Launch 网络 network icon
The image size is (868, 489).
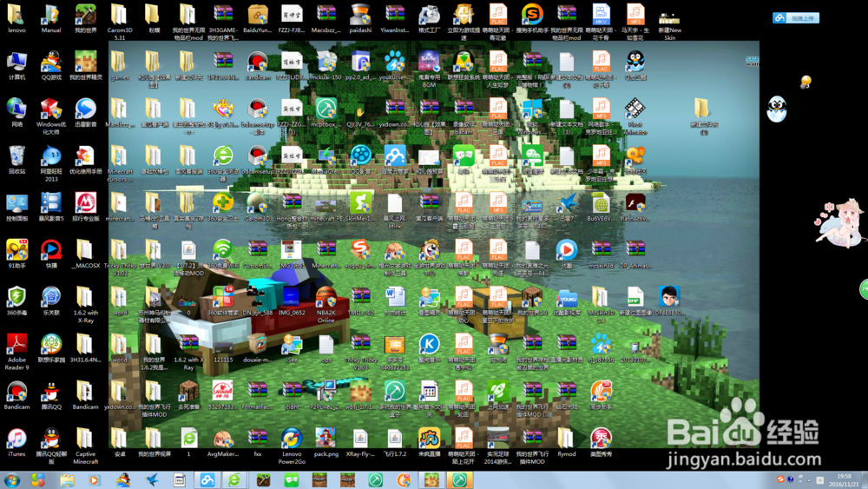(16, 109)
